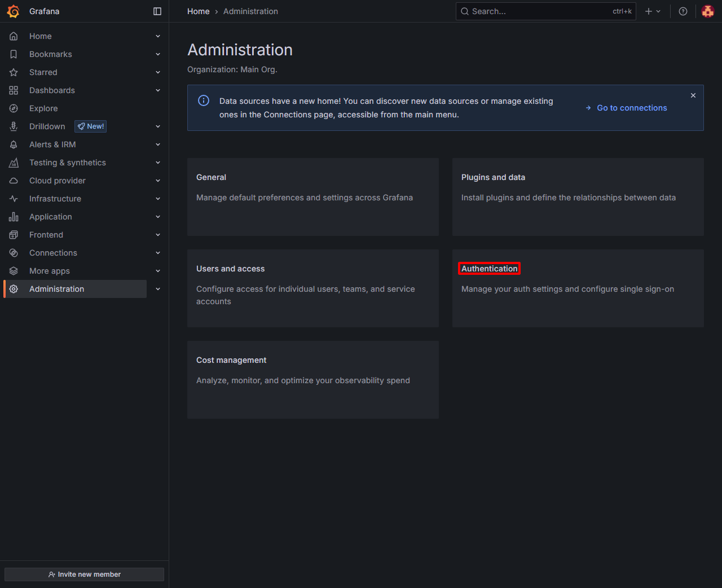The width and height of the screenshot is (722, 588).
Task: Open the help question mark icon
Action: coord(683,11)
